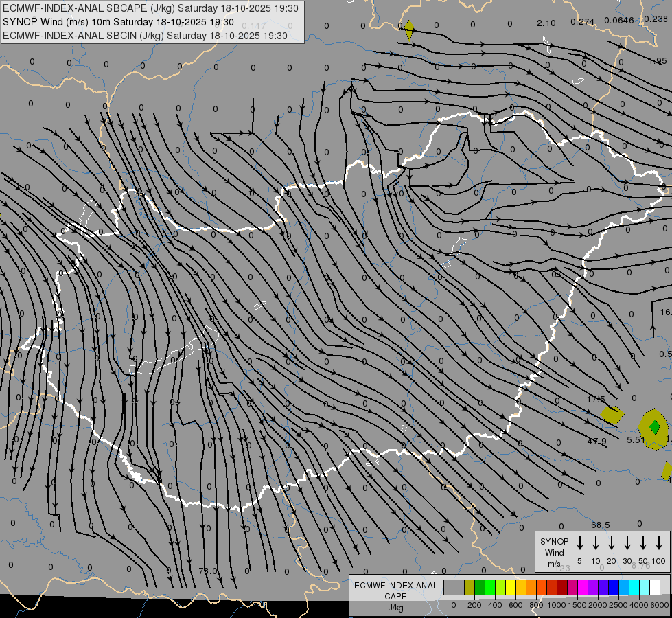The image size is (672, 618).
Task: Click the bright green CAPE swatch in the legend
Action: 490,588
